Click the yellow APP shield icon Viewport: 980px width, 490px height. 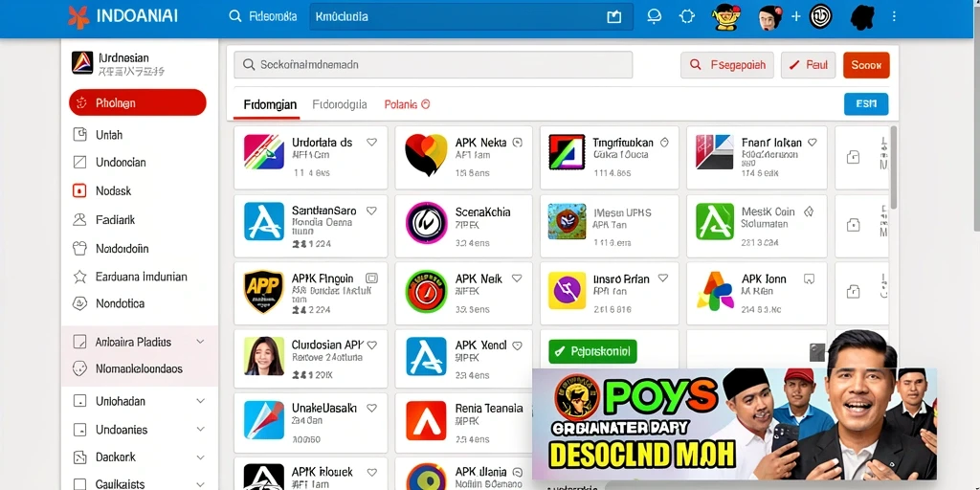point(264,291)
